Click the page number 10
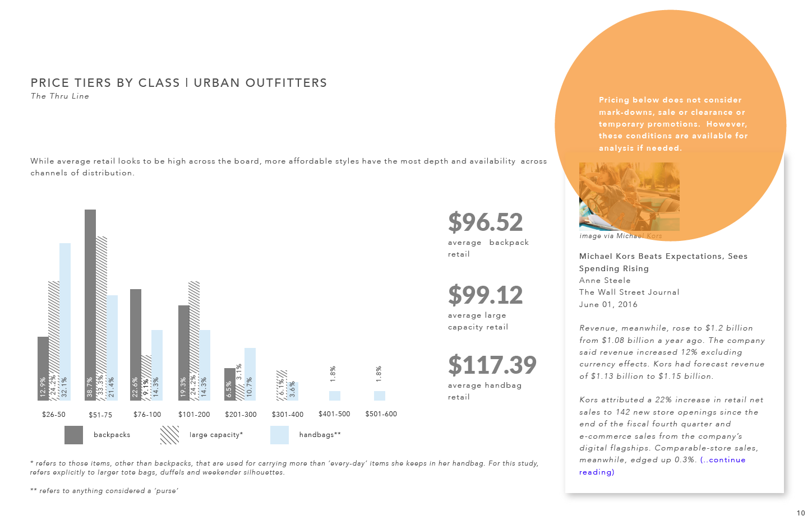 (x=801, y=513)
